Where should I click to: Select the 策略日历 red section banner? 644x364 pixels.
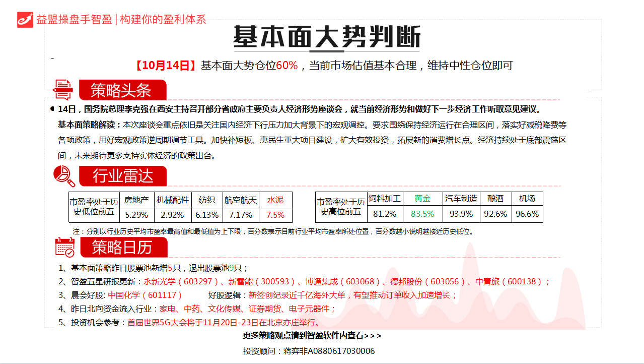click(x=123, y=248)
